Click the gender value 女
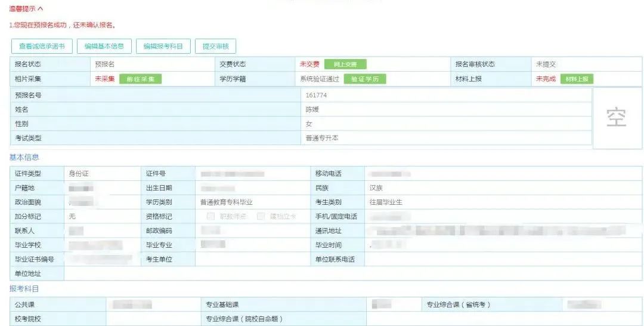 tap(309, 124)
